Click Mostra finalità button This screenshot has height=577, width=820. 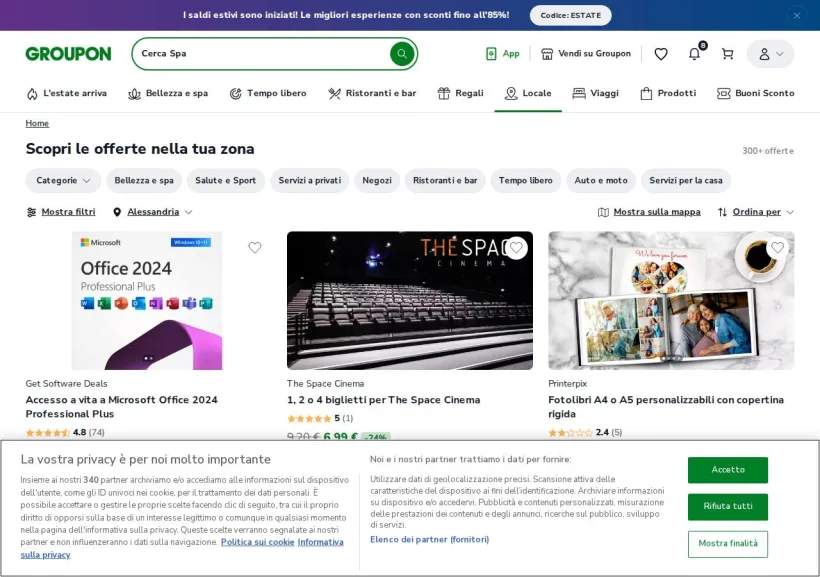point(727,544)
